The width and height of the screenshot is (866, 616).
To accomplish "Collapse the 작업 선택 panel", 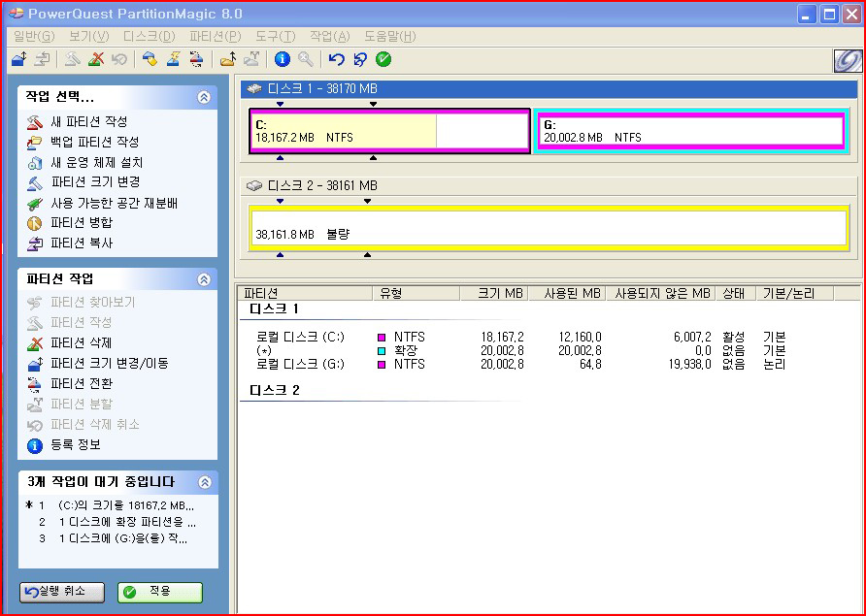I will point(204,98).
